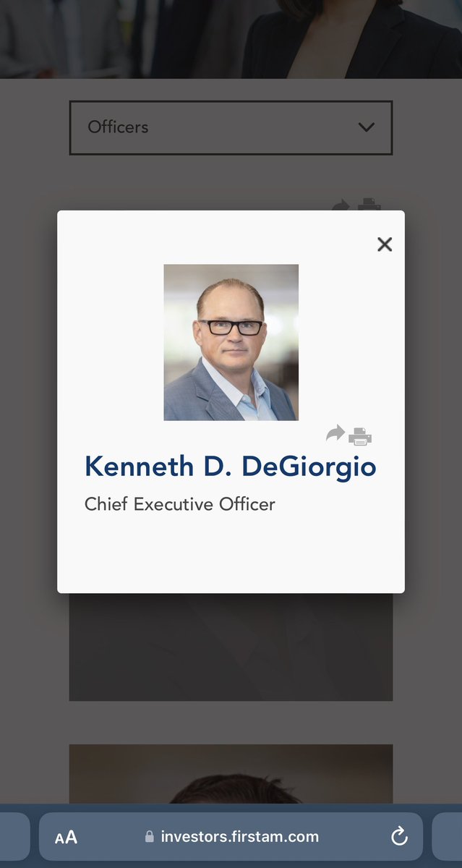Screen dimensions: 462x868
Task: Open the Officers dropdown
Action: 231,127
